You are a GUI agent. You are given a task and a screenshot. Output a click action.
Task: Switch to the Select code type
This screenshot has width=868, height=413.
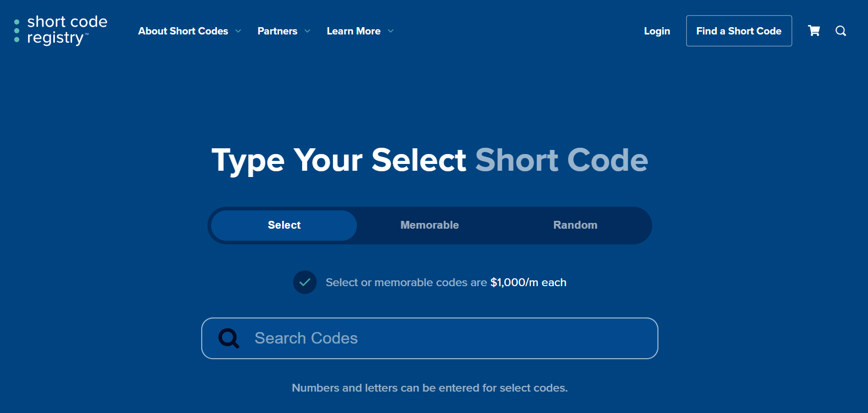(284, 225)
